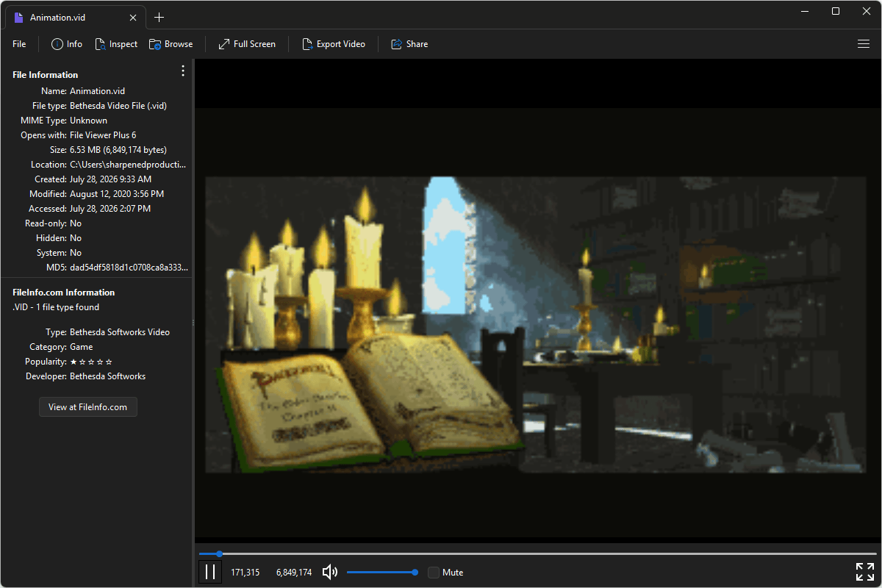Add a new tab with plus icon

tap(159, 18)
